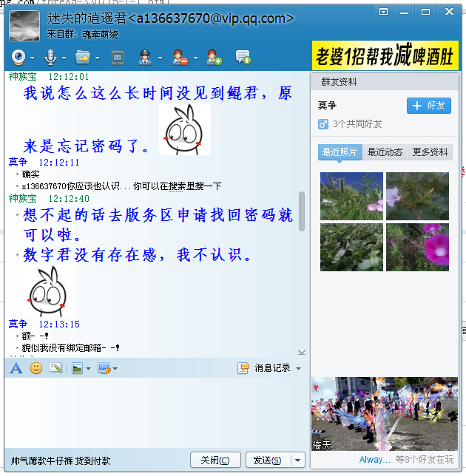Click the block user icon with red minus
Viewport: 466px width, 476px height.
tap(180, 58)
